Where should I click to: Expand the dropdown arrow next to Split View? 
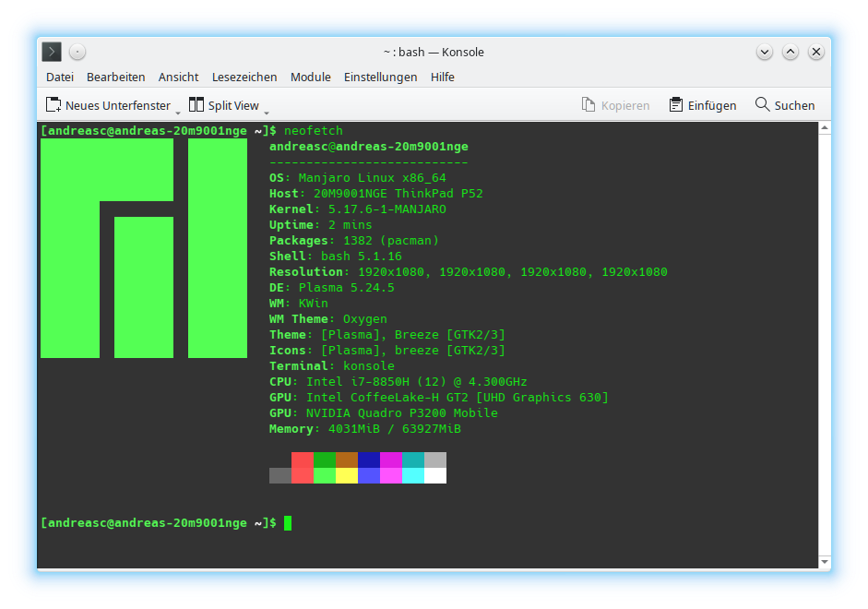pos(266,111)
